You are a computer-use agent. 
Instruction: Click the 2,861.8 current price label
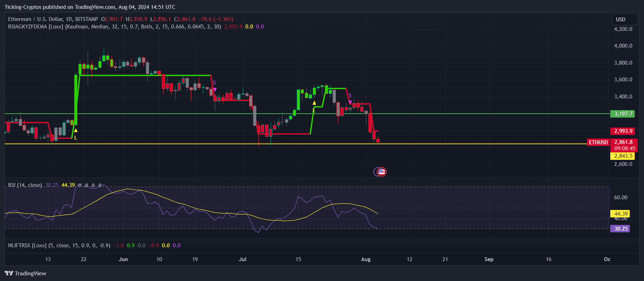[623, 142]
